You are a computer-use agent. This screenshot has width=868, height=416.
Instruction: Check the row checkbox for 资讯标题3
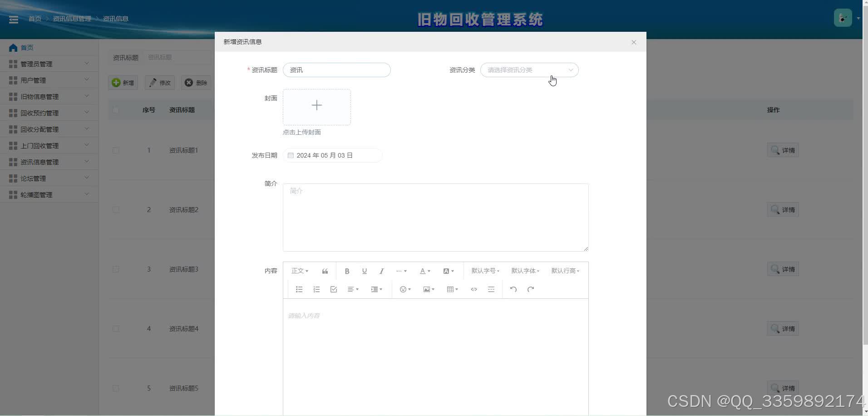point(116,269)
